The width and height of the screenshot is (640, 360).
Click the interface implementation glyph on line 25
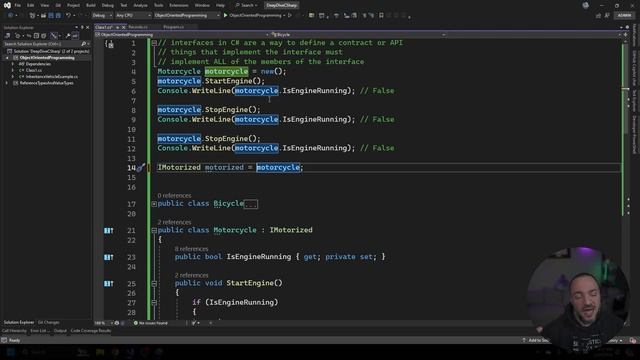109,283
